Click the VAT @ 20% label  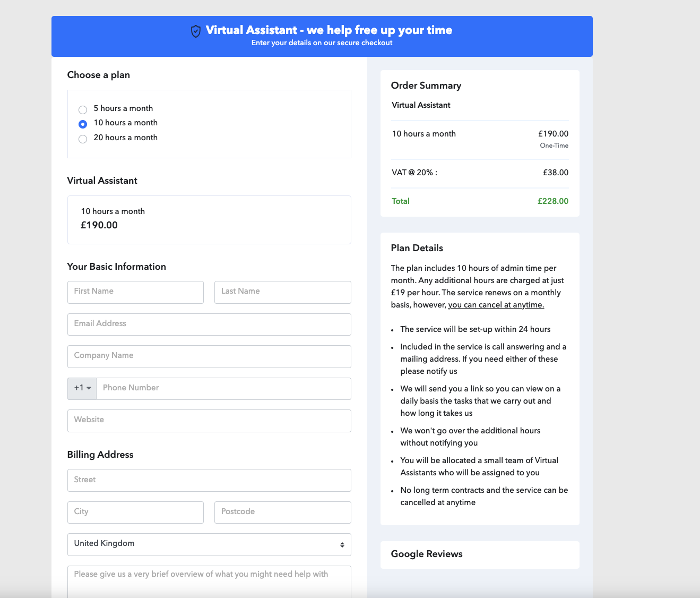pyautogui.click(x=414, y=173)
